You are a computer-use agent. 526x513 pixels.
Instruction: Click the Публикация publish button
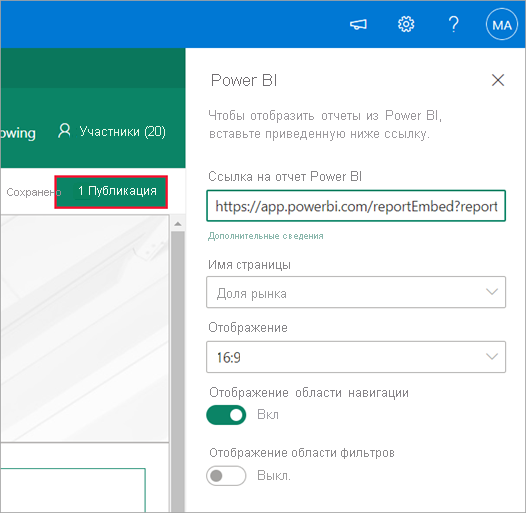[x=111, y=192]
